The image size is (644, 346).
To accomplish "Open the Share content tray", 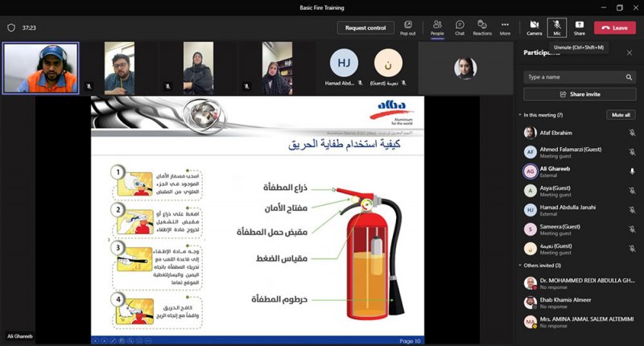I will [580, 28].
